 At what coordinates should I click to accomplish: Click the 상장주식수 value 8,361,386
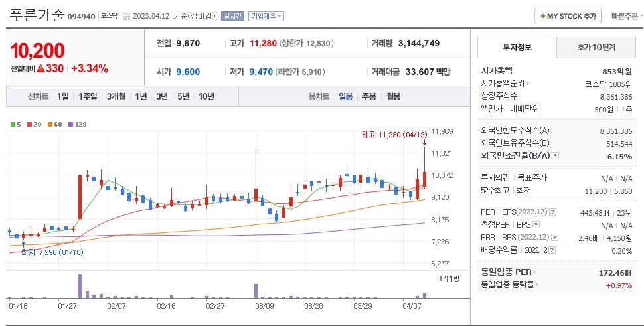[616, 97]
